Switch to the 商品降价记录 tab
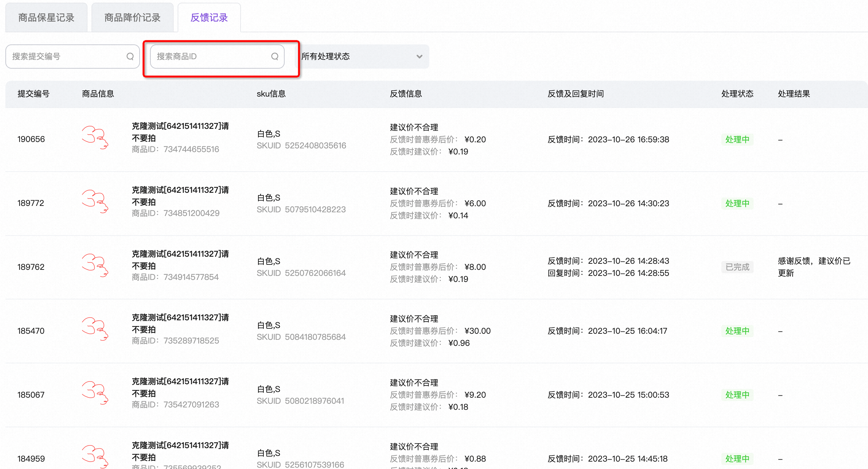 133,17
